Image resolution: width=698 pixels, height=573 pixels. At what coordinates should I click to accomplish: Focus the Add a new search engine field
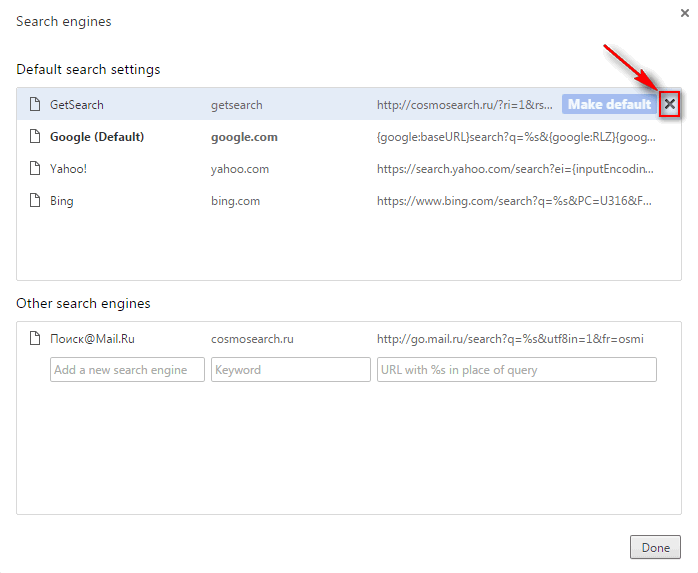127,370
